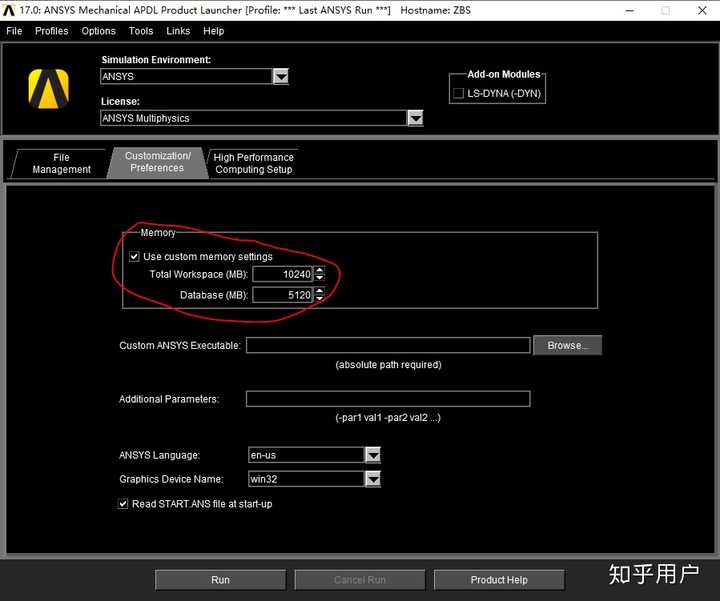Click the Memory group label

click(158, 233)
